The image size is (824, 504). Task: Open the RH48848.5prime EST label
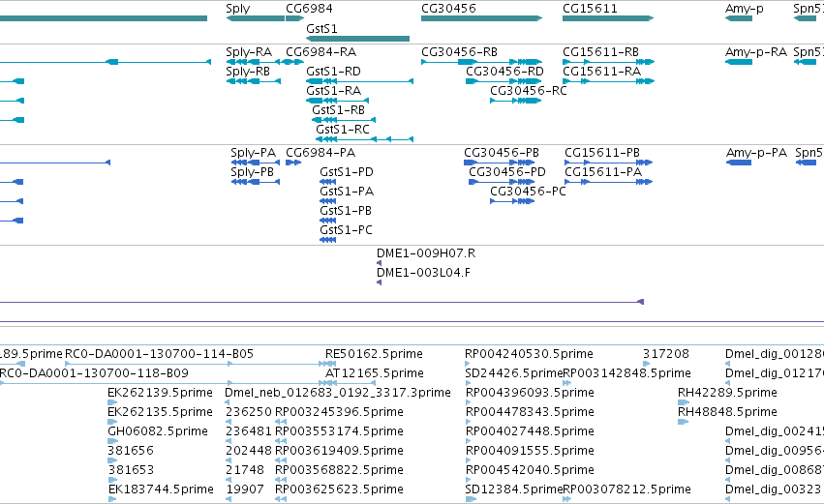point(727,413)
